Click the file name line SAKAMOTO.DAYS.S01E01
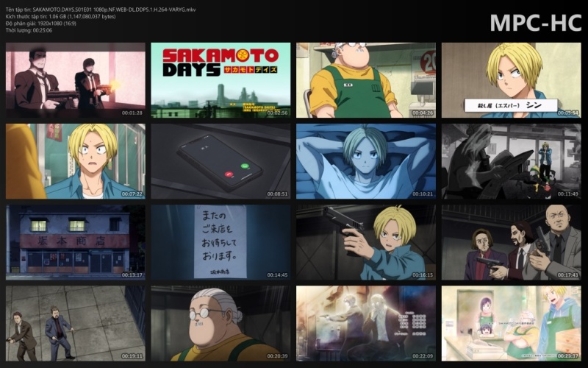This screenshot has width=588, height=368. click(101, 10)
